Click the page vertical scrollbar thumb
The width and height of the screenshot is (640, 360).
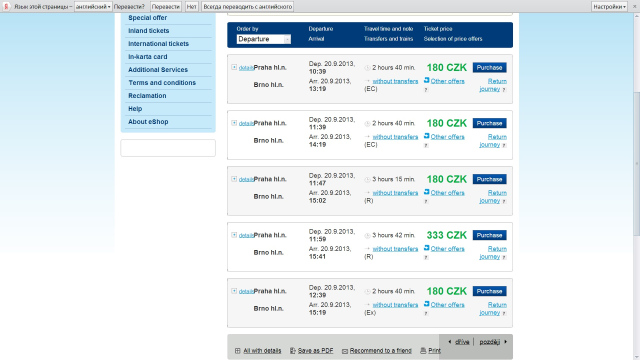(x=636, y=163)
